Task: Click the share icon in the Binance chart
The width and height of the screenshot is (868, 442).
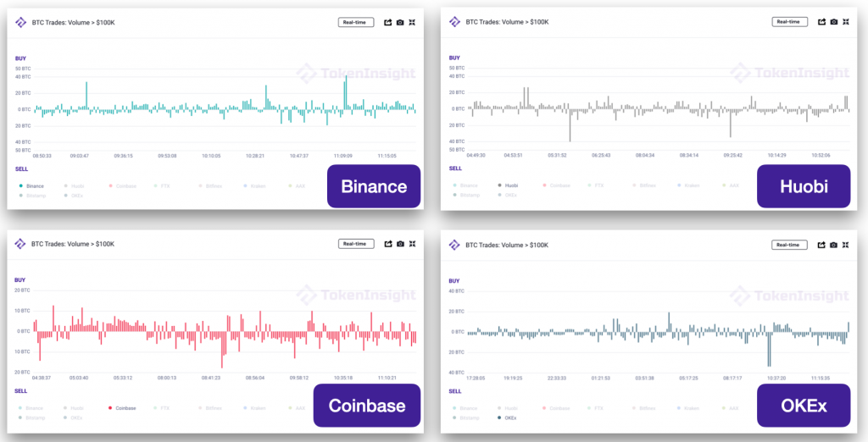Action: pos(388,23)
